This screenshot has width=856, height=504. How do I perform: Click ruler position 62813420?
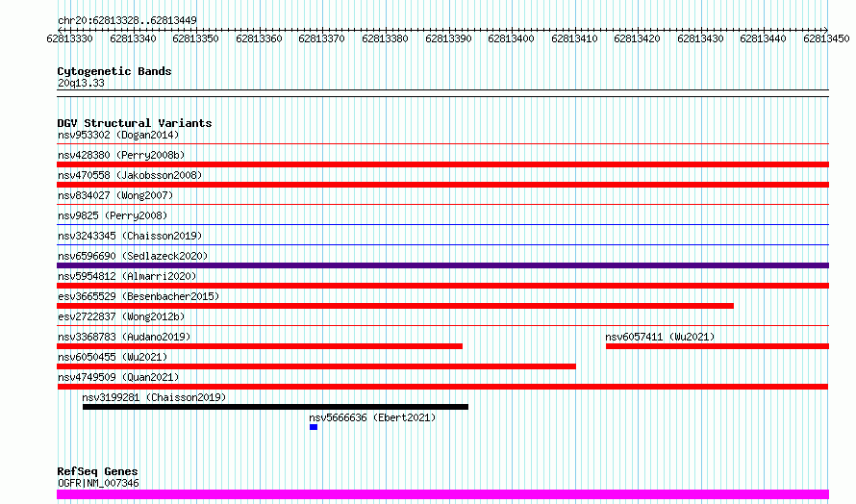pos(637,38)
